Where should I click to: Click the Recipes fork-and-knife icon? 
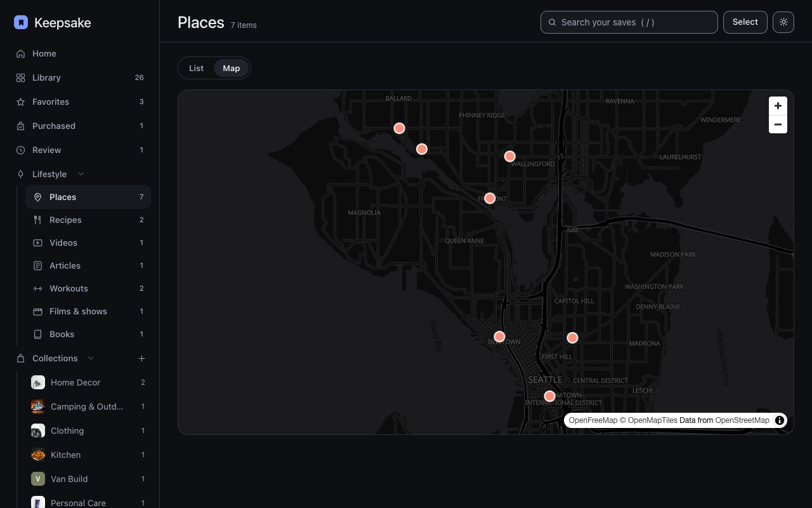(37, 220)
